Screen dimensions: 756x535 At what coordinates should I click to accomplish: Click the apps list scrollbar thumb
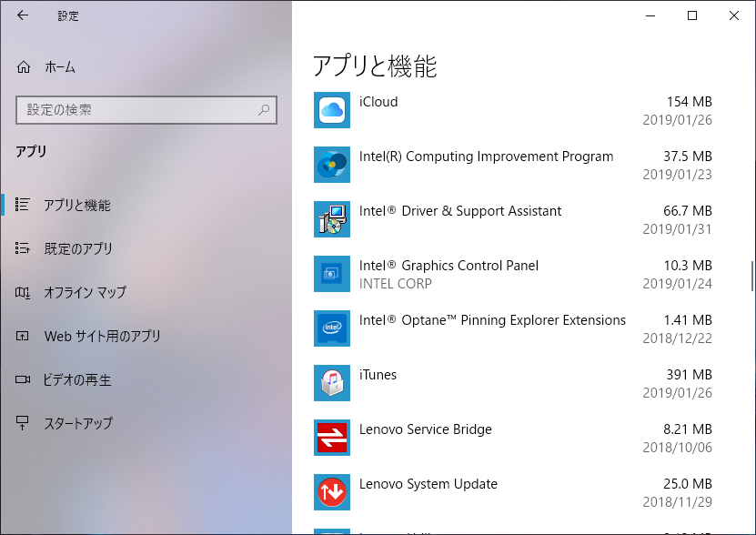click(x=751, y=276)
